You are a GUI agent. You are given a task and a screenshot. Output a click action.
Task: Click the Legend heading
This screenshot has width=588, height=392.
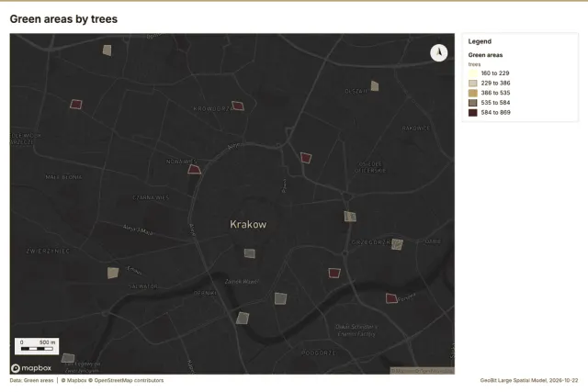coord(480,41)
